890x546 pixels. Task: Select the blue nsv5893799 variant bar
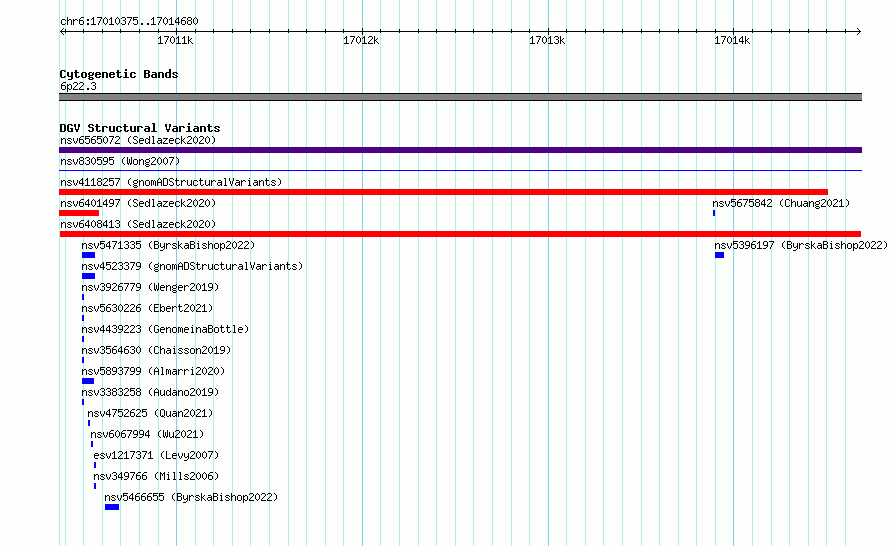click(88, 381)
